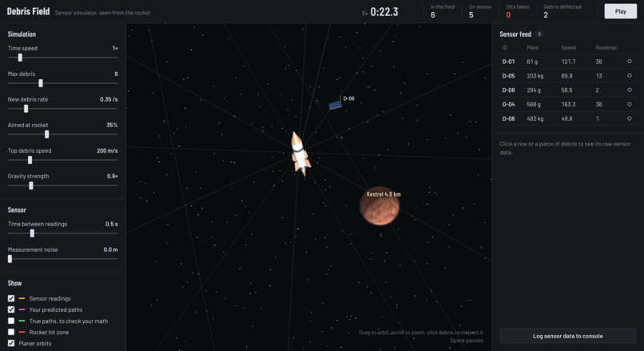Select the circle marker for D-08
The height and width of the screenshot is (351, 644).
pos(629,90)
